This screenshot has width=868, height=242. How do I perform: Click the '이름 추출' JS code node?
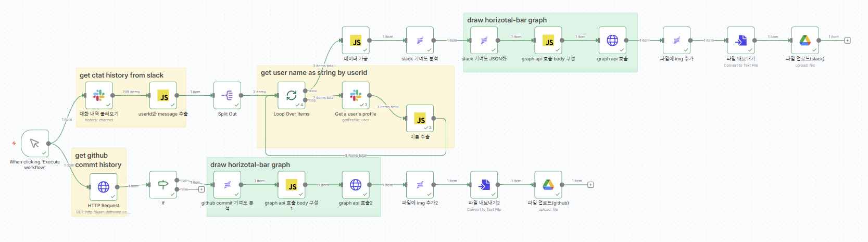click(x=420, y=119)
